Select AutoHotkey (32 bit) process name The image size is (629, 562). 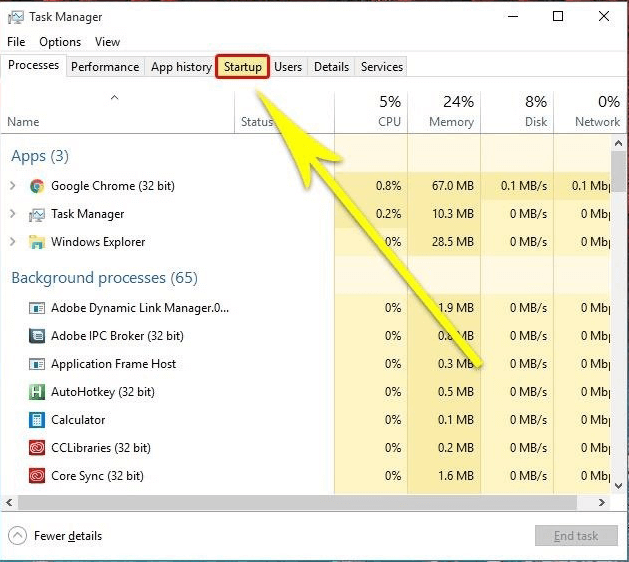tap(103, 392)
